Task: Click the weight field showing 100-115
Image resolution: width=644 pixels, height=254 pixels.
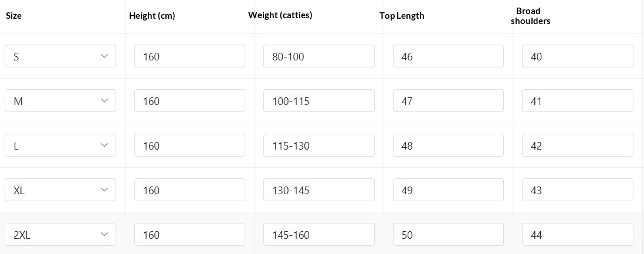Action: coord(318,101)
